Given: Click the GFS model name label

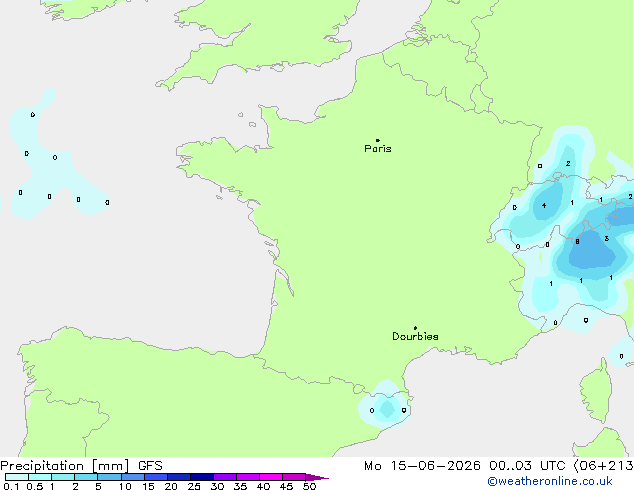Looking at the screenshot, I should tap(150, 466).
